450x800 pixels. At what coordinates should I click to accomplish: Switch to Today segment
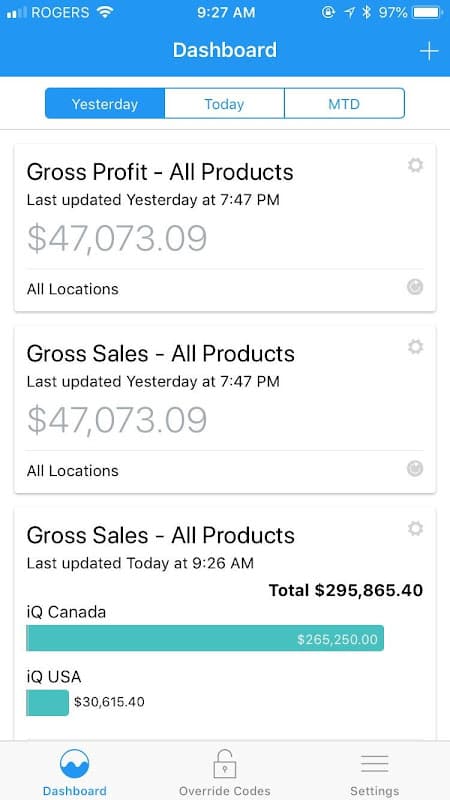click(x=224, y=104)
